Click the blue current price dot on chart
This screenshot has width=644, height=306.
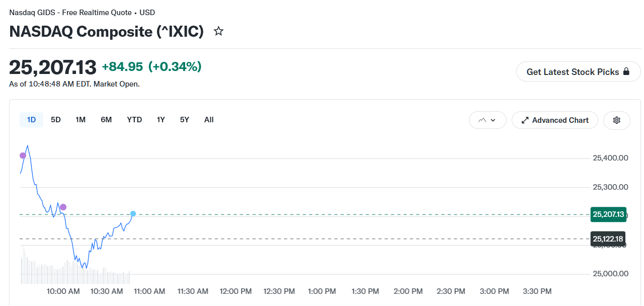point(133,214)
